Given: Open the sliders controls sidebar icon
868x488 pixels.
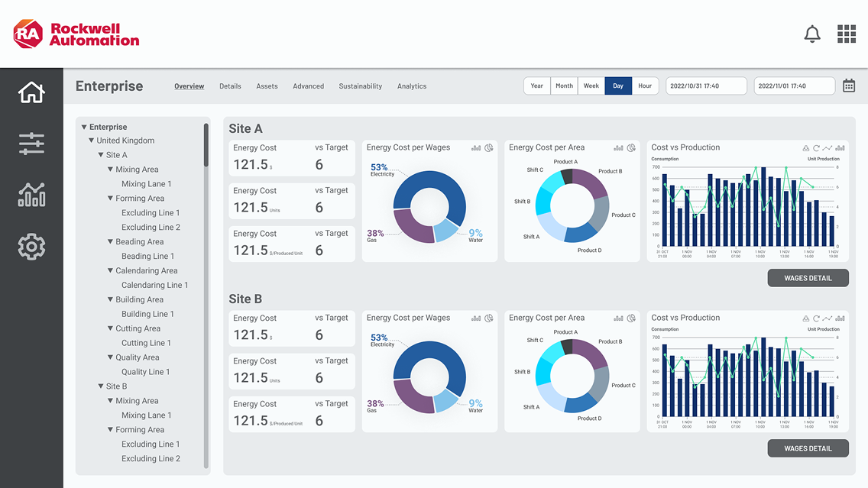Looking at the screenshot, I should pyautogui.click(x=31, y=144).
